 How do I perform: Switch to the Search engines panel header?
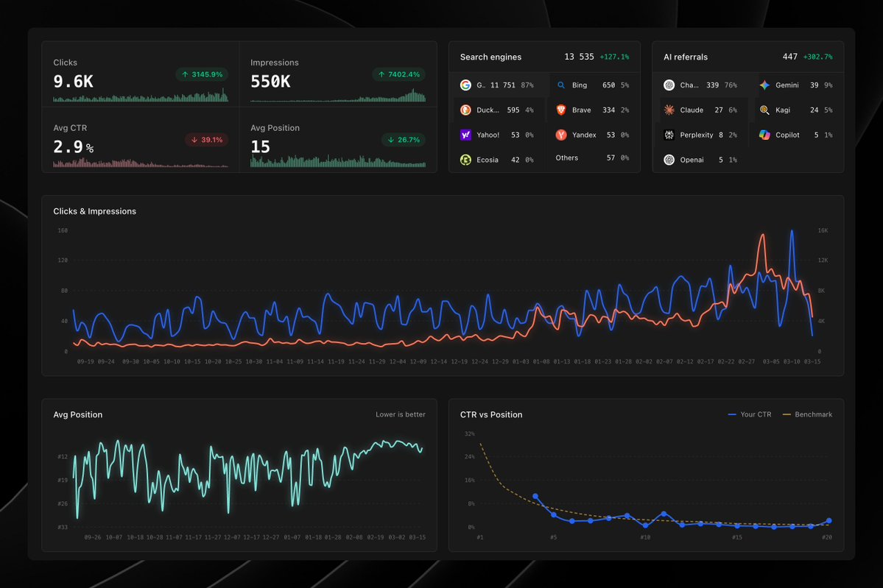(490, 57)
